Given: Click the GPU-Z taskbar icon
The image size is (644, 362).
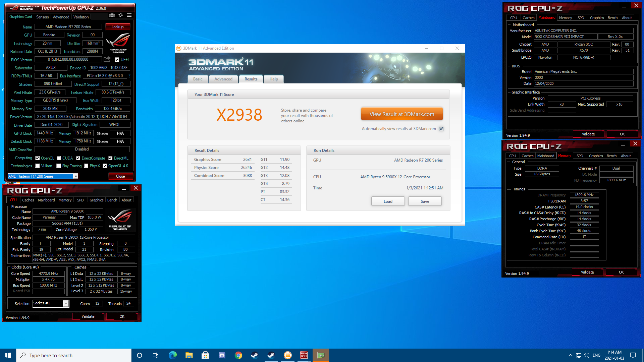Looking at the screenshot, I should click(320, 355).
